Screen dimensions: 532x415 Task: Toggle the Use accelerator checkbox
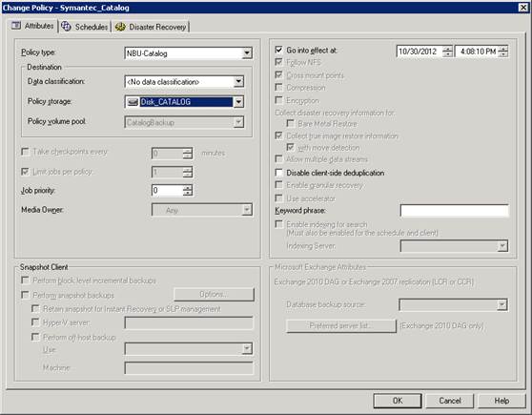point(278,197)
